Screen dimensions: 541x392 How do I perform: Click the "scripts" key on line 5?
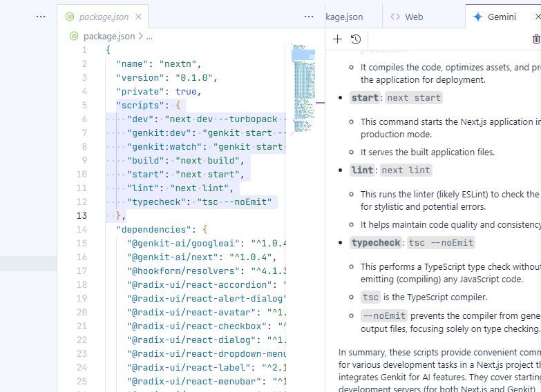tap(141, 105)
